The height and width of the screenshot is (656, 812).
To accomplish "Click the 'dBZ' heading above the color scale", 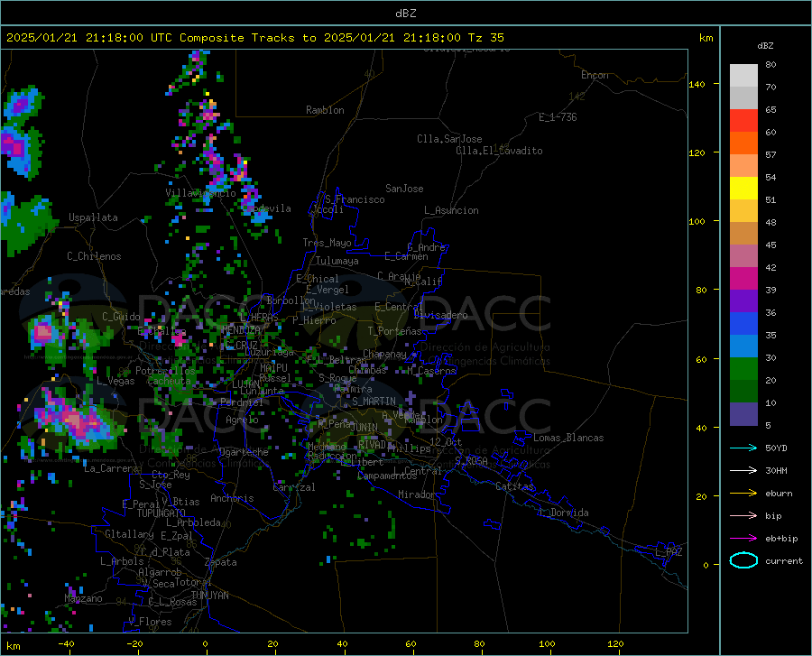I will point(765,45).
